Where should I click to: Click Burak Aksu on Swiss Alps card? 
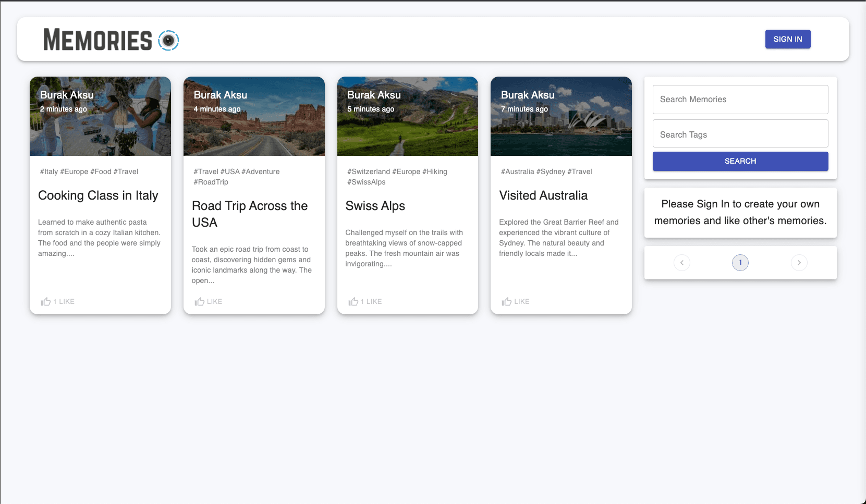[x=374, y=95]
